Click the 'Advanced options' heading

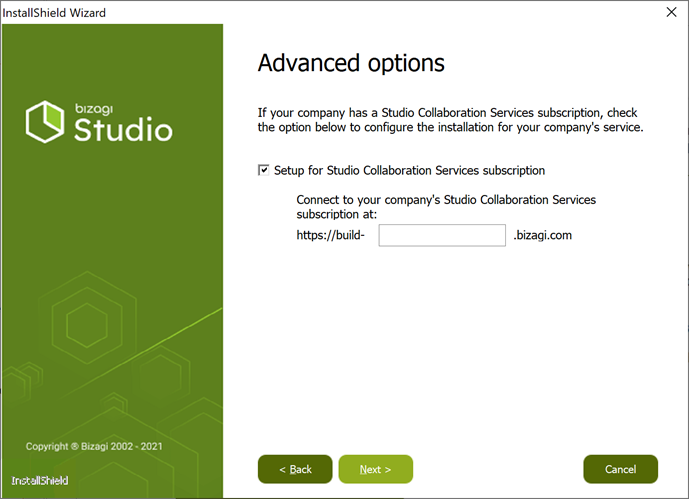tap(351, 63)
